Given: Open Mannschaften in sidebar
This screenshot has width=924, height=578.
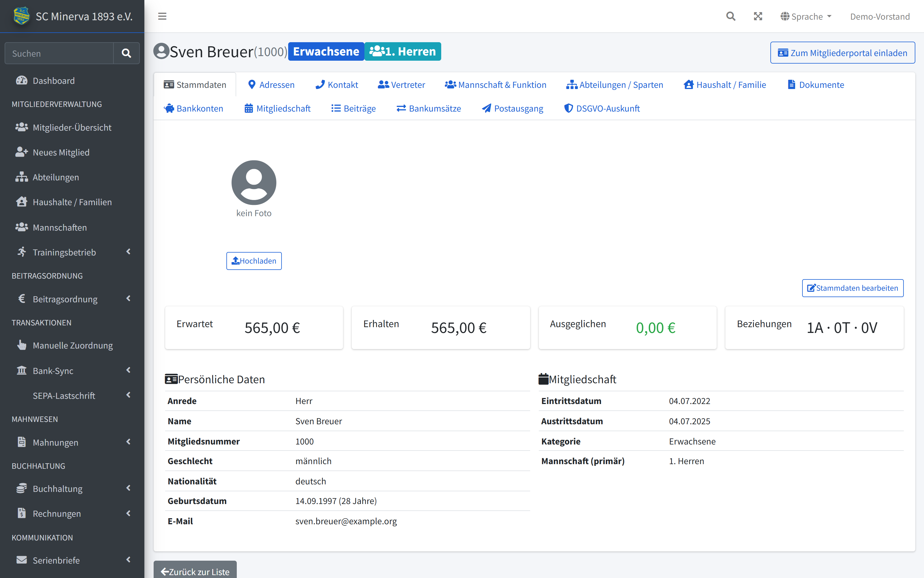Looking at the screenshot, I should [72, 227].
